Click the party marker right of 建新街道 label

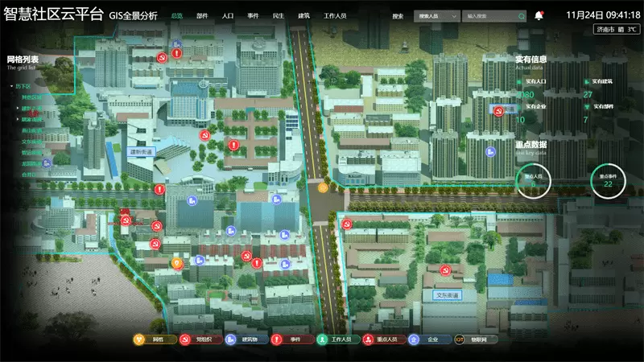(x=204, y=135)
